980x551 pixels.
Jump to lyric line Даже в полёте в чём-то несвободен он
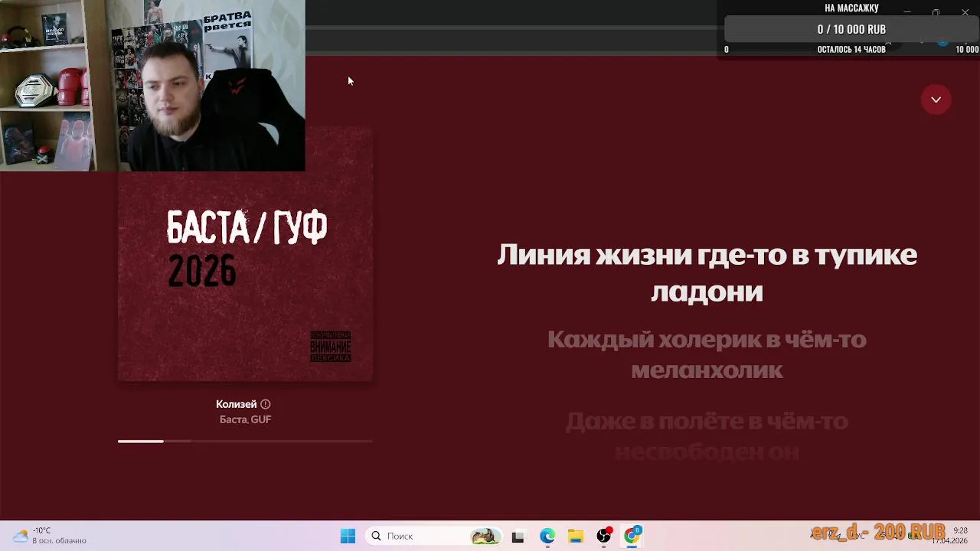[x=707, y=436]
